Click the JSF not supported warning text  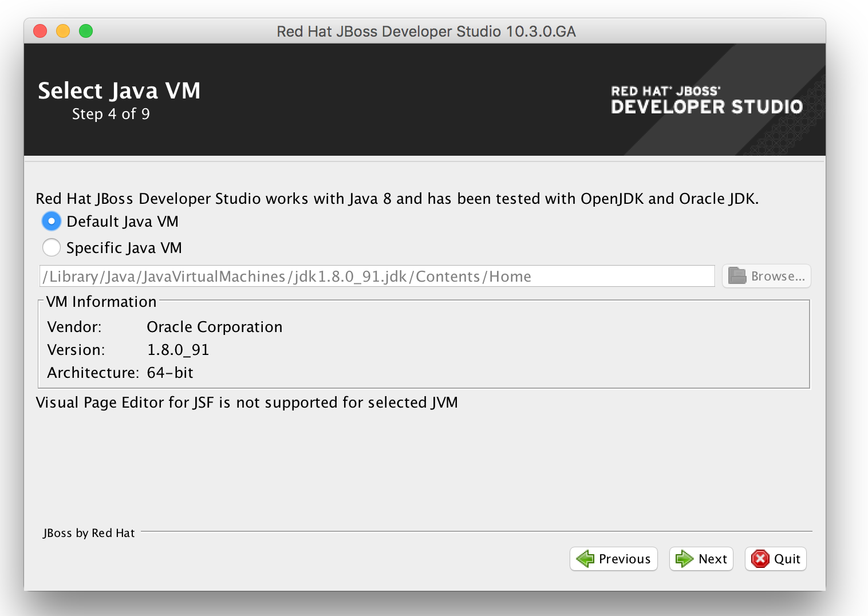[x=247, y=402]
